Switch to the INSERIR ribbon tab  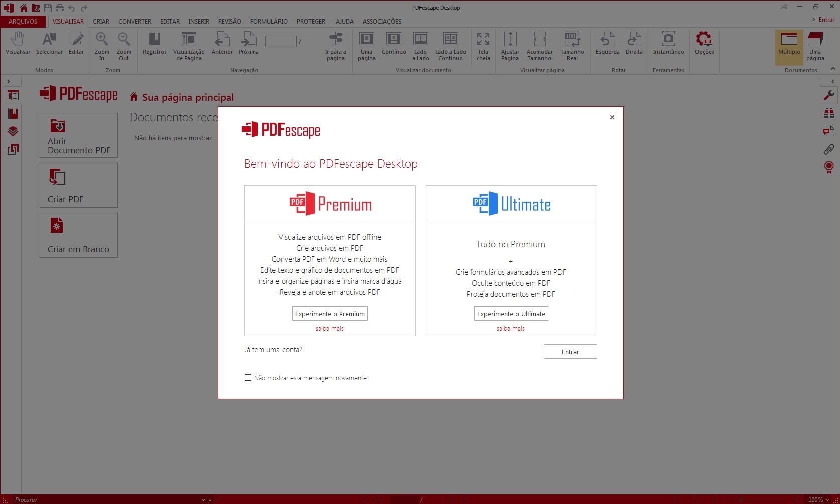pos(199,21)
